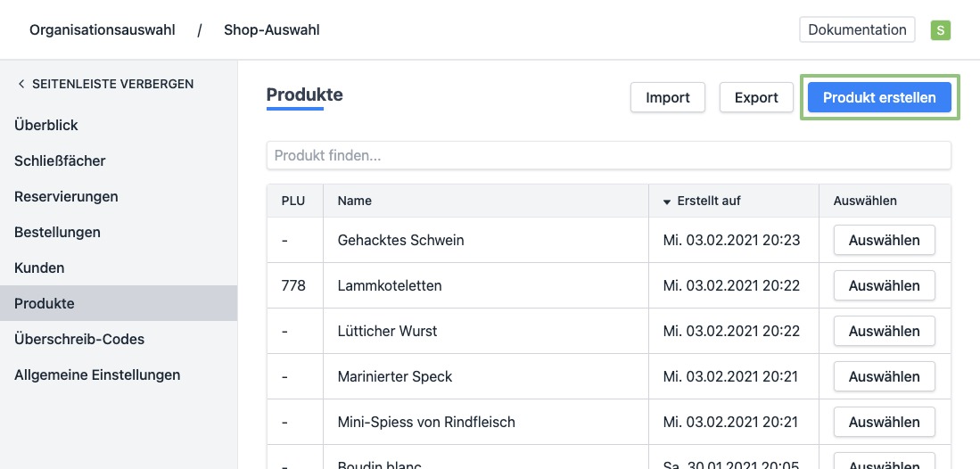The image size is (980, 469).
Task: Click the green S user avatar icon
Action: tap(940, 30)
